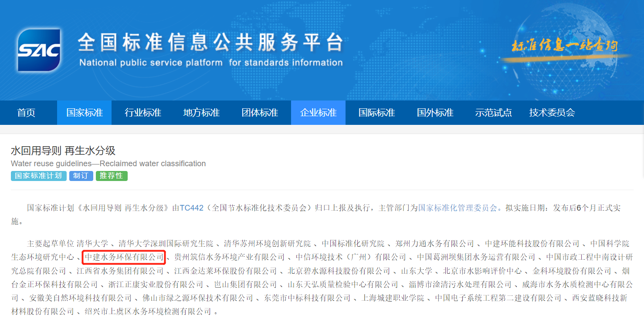Open the 东莞市中标科技有限公司 link
Viewport: 644px width, 325px height.
pyautogui.click(x=307, y=298)
